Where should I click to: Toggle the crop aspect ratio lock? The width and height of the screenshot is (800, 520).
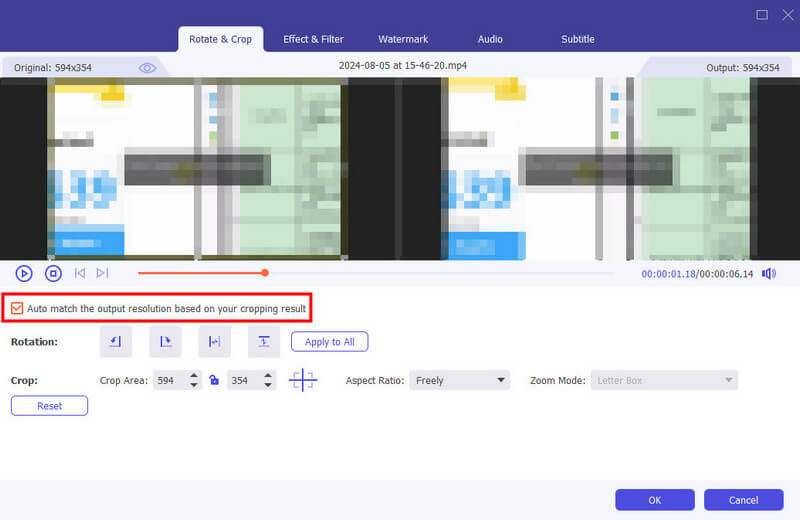(x=213, y=381)
